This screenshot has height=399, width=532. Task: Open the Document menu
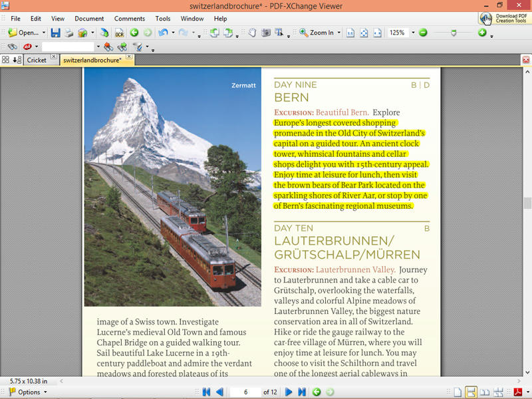pos(89,19)
